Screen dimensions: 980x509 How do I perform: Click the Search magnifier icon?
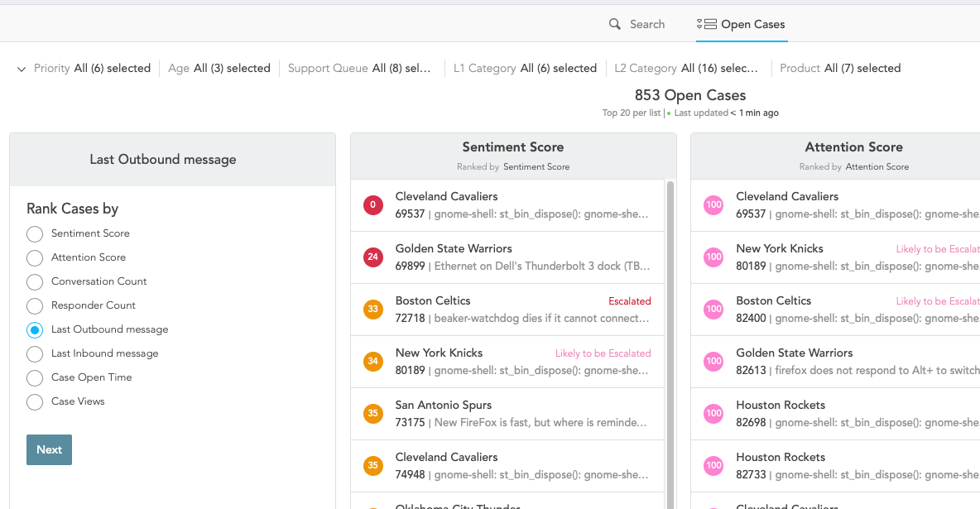[x=615, y=24]
